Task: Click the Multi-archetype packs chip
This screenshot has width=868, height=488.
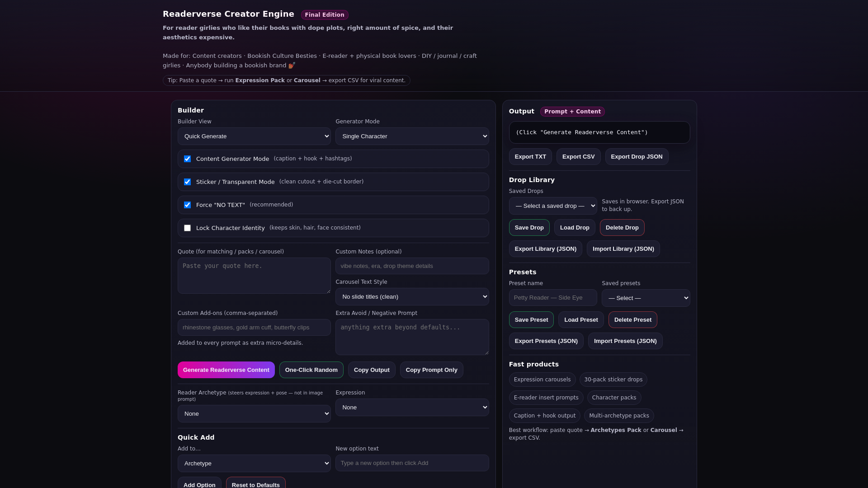Action: click(x=619, y=416)
